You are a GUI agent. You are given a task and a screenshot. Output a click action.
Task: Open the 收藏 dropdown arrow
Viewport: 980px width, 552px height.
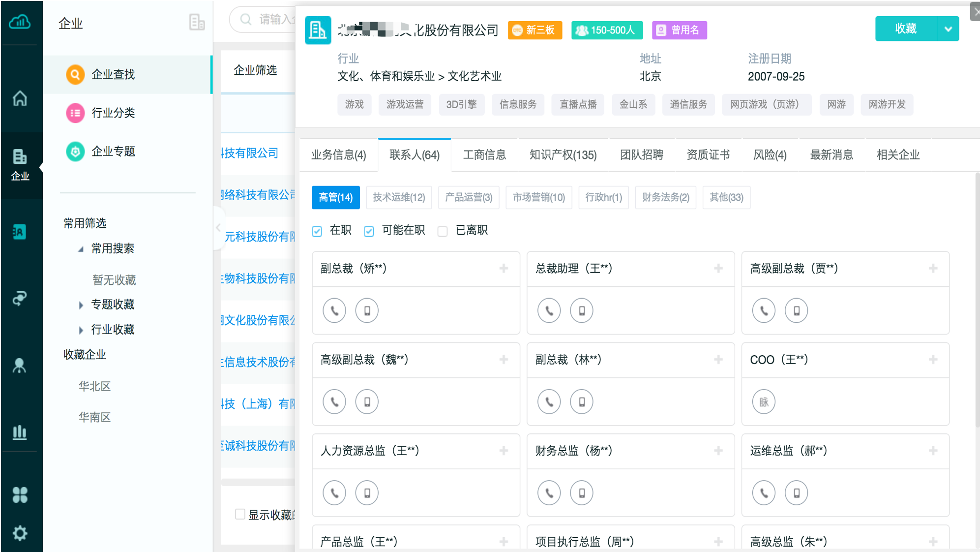coord(948,29)
